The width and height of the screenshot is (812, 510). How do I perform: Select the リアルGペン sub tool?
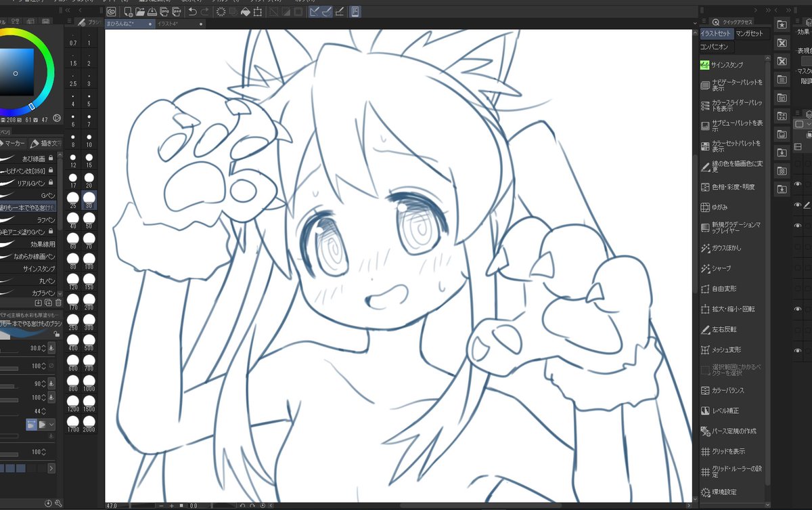(28, 183)
